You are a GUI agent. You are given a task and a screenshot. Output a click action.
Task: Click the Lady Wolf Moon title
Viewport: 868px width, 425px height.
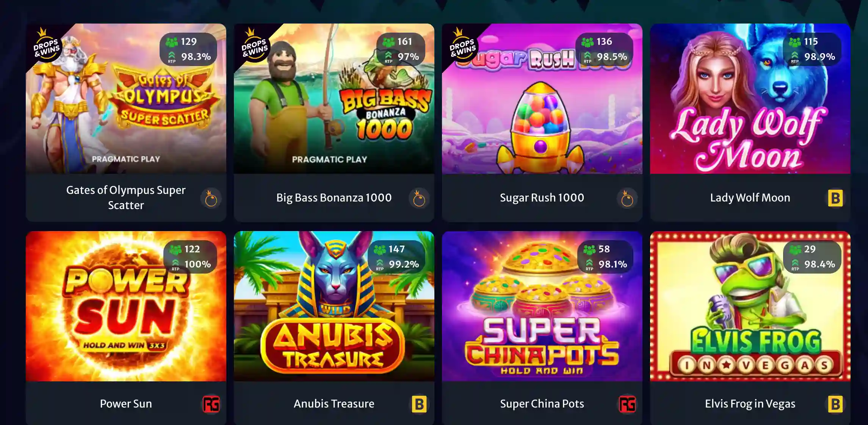point(750,198)
